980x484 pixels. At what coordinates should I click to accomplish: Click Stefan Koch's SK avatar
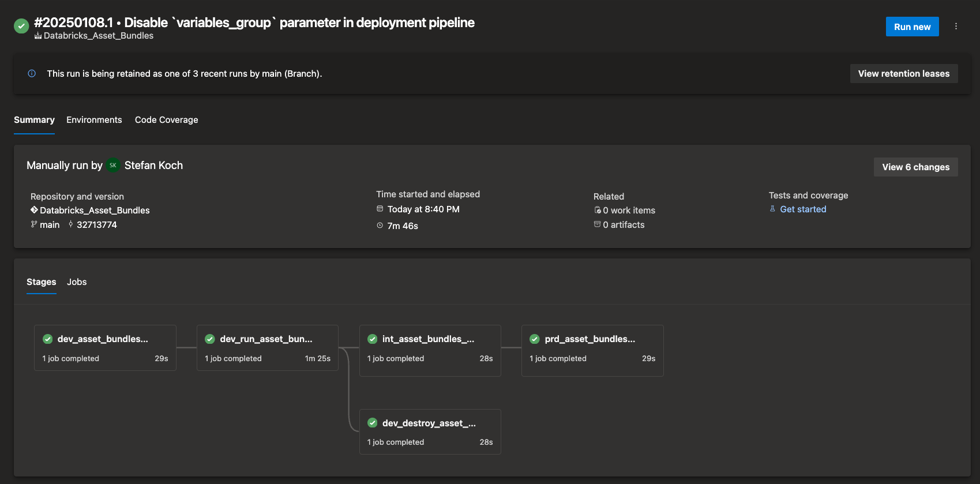[113, 166]
